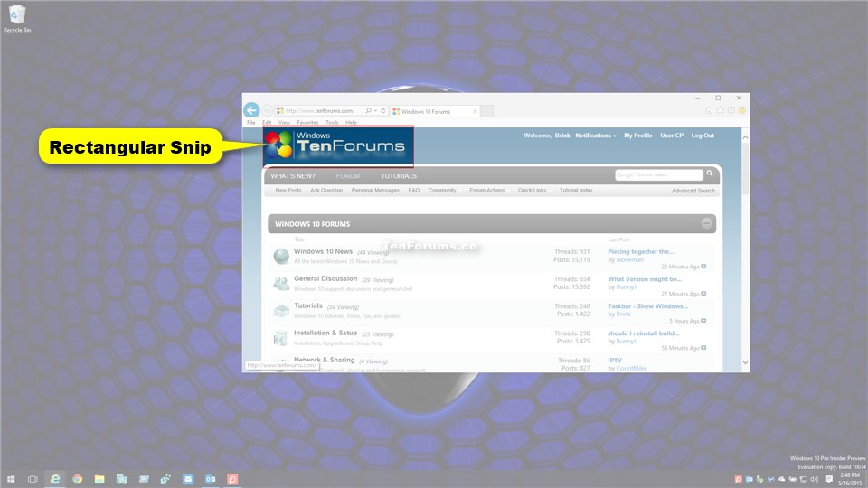Open the My Profile link

(x=637, y=136)
